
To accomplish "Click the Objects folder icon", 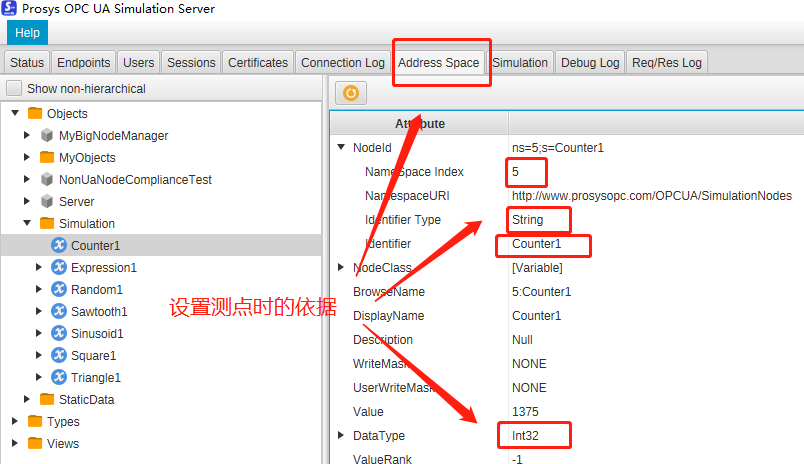I will pos(35,113).
